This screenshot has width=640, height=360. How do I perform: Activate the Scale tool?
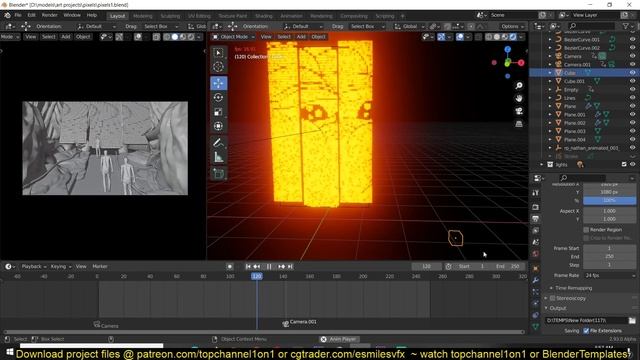click(x=218, y=112)
